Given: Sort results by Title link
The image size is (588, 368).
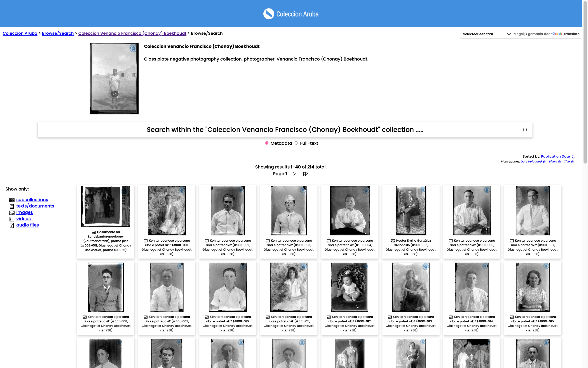Looking at the screenshot, I should coord(567,162).
